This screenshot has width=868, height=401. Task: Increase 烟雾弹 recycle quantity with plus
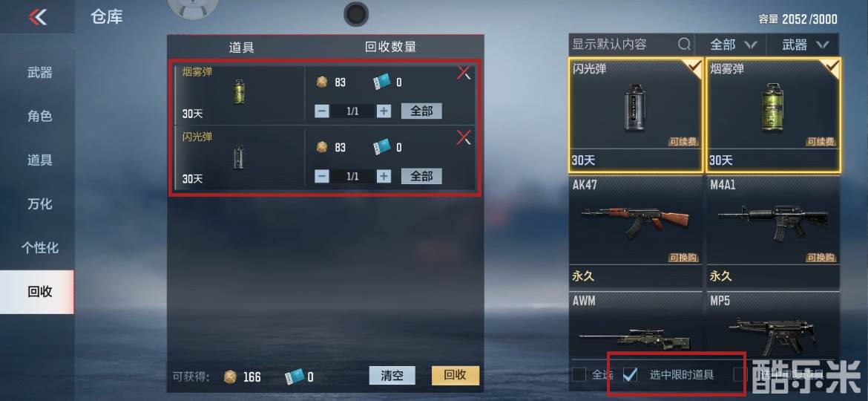click(384, 111)
